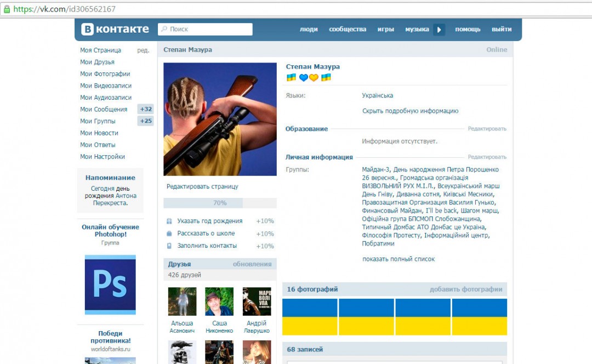The image size is (592, 364).
Task: Click the search magnifier icon
Action: coord(165,29)
